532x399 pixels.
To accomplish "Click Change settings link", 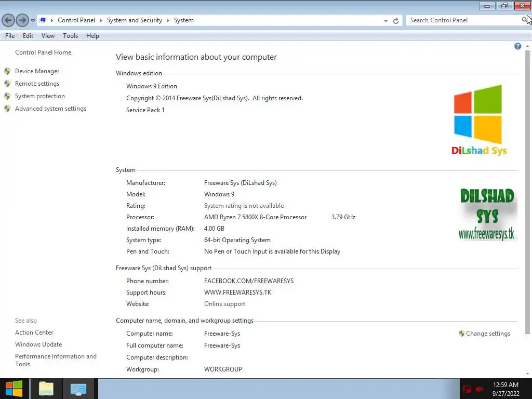I will 488,334.
